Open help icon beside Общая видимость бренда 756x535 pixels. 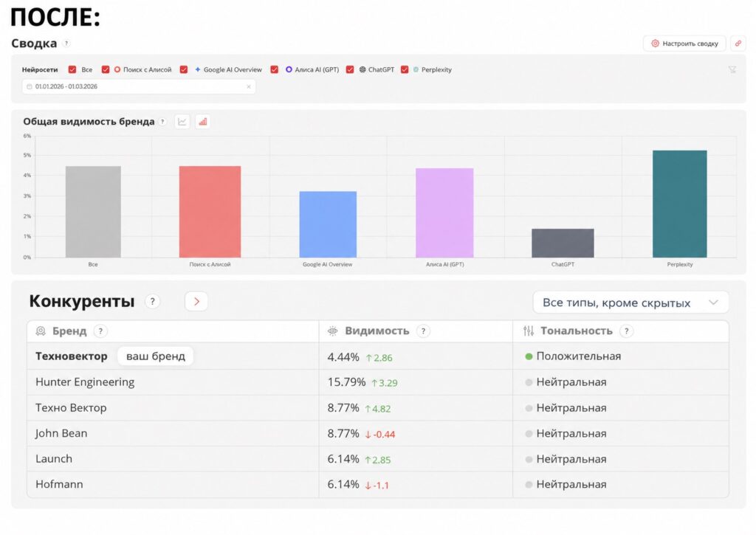click(x=163, y=122)
